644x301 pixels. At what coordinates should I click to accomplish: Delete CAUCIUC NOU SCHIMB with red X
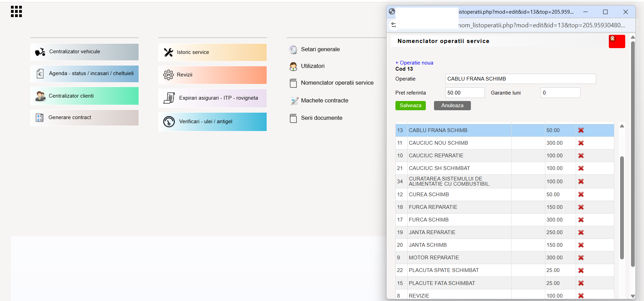click(x=581, y=143)
